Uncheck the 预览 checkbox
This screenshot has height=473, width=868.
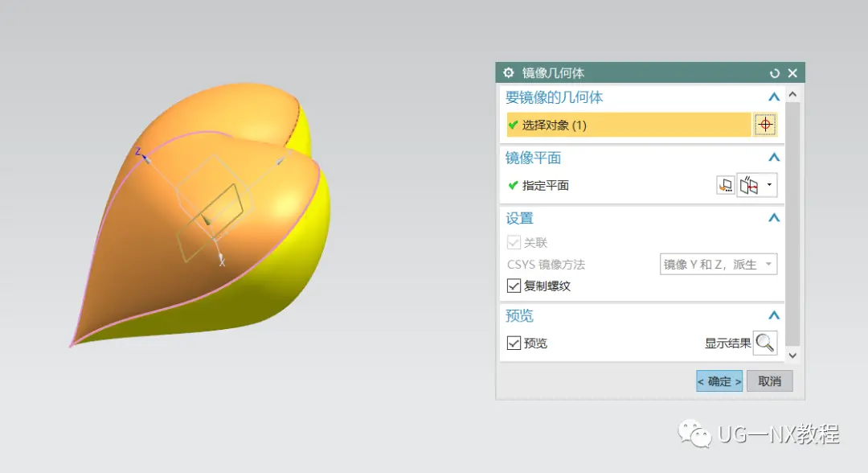coord(514,343)
